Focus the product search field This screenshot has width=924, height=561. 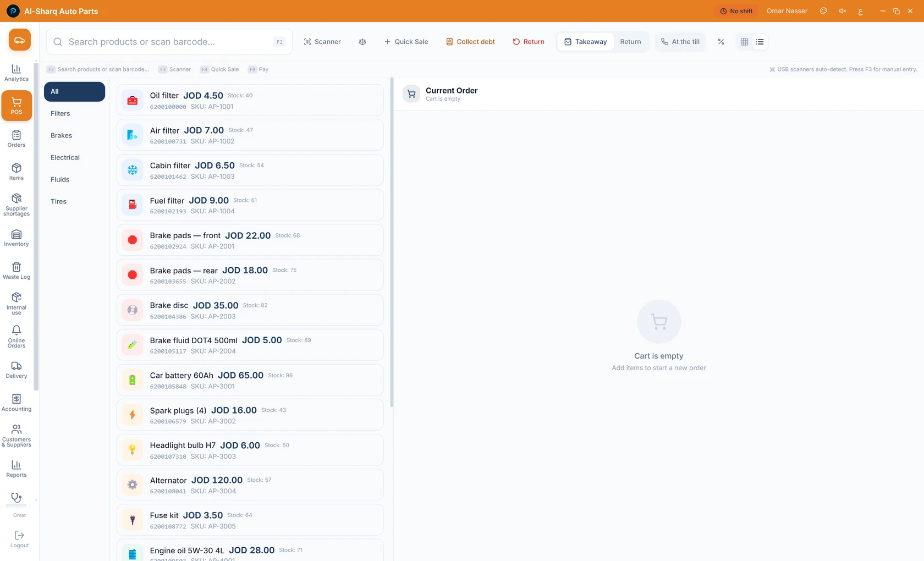(169, 42)
